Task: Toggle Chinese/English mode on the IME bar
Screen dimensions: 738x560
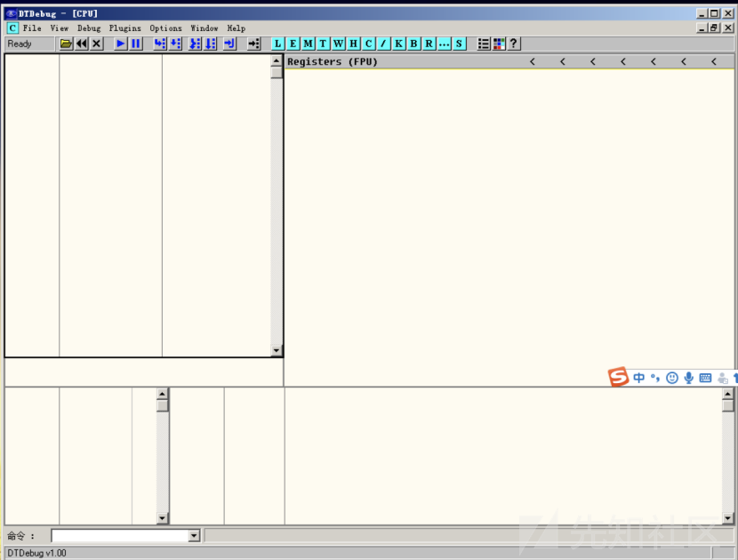Action: [x=638, y=378]
